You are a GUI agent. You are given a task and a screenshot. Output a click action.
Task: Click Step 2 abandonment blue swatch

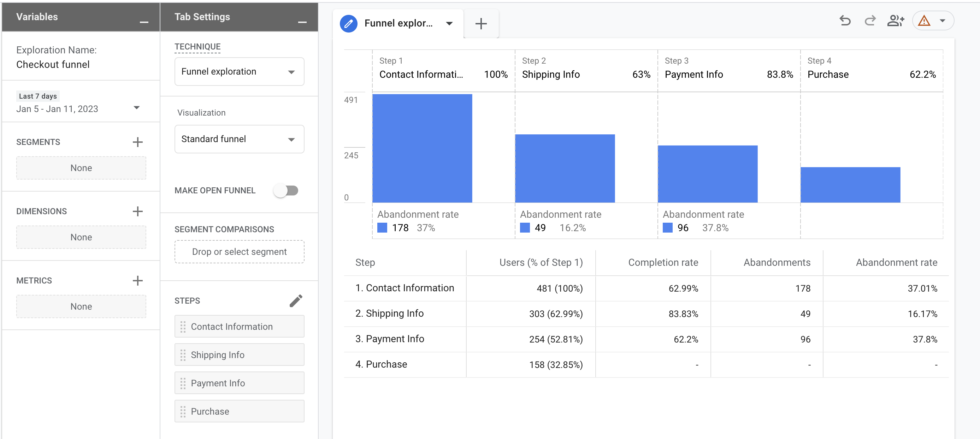[525, 228]
